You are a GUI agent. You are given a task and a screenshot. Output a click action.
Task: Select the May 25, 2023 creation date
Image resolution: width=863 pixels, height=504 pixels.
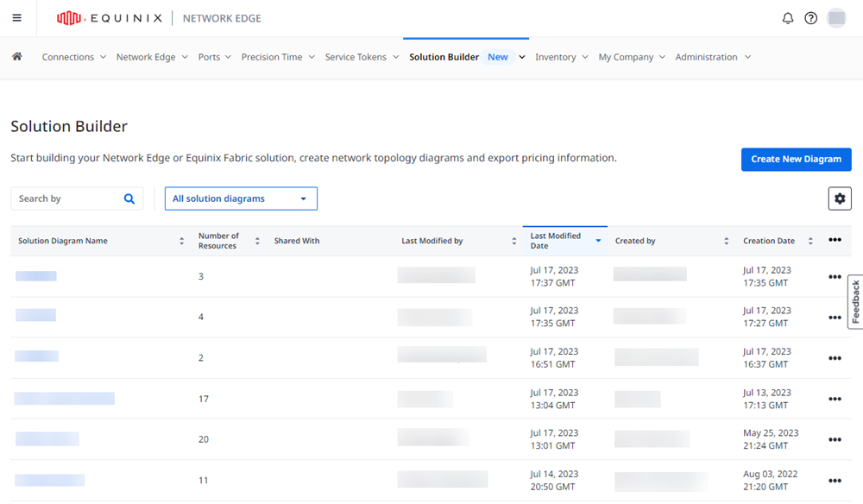click(771, 433)
